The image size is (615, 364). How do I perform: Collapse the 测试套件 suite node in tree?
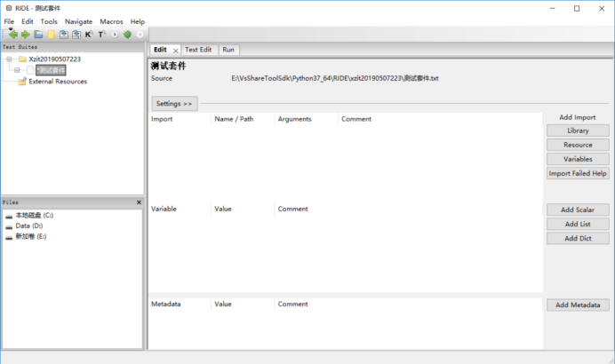[17, 70]
